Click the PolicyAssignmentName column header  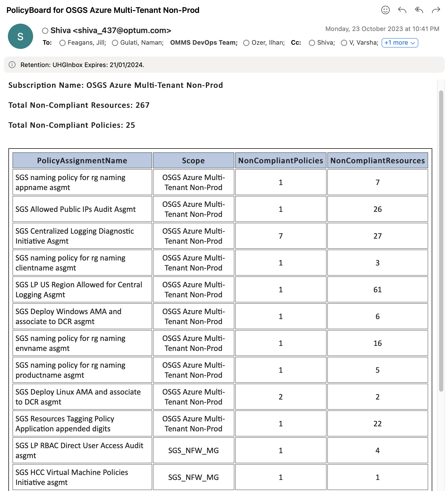(82, 161)
